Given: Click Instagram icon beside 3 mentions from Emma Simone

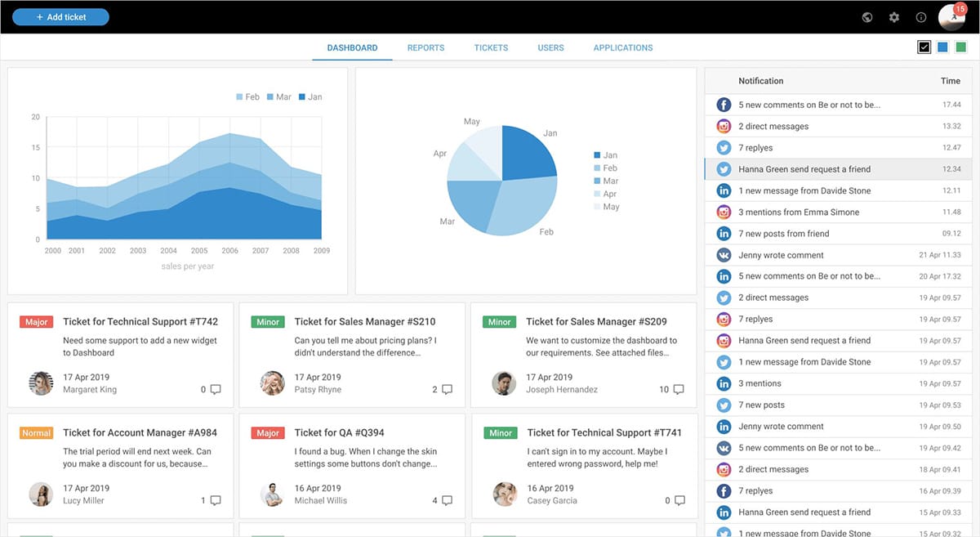Looking at the screenshot, I should point(724,213).
